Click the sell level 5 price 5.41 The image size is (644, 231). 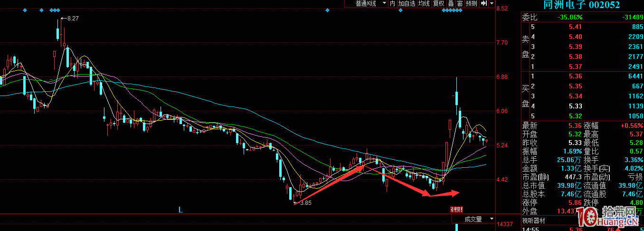(575, 27)
